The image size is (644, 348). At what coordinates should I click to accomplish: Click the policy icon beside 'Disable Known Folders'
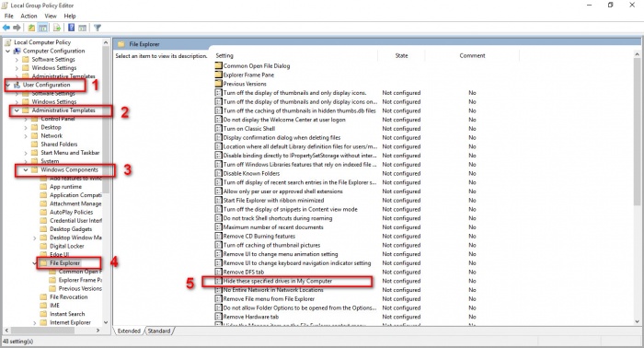click(x=219, y=173)
